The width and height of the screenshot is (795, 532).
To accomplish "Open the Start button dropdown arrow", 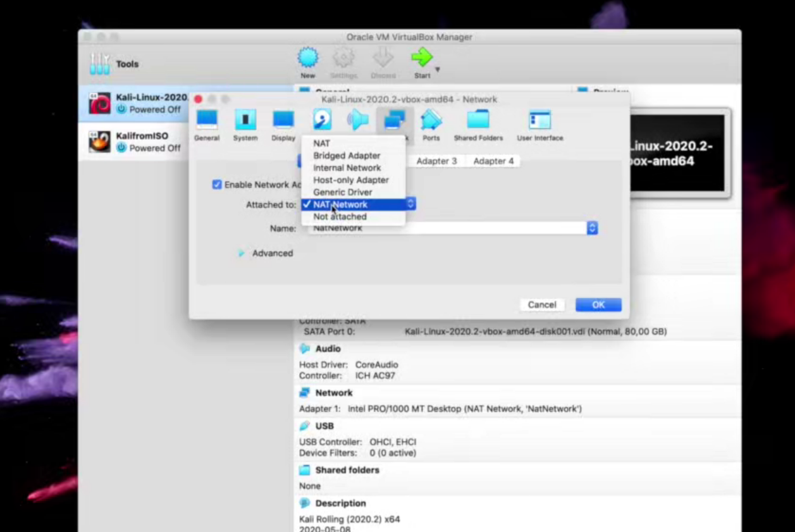I will (437, 70).
